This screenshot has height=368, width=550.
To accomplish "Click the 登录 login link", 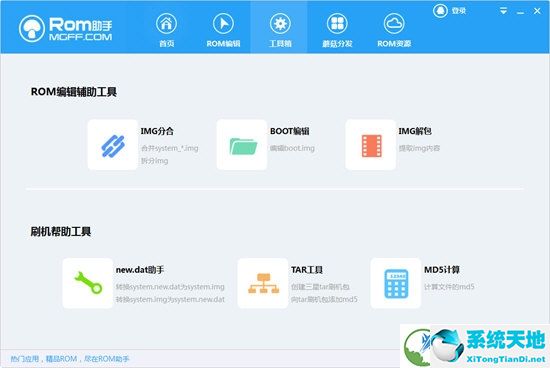I will click(x=459, y=11).
